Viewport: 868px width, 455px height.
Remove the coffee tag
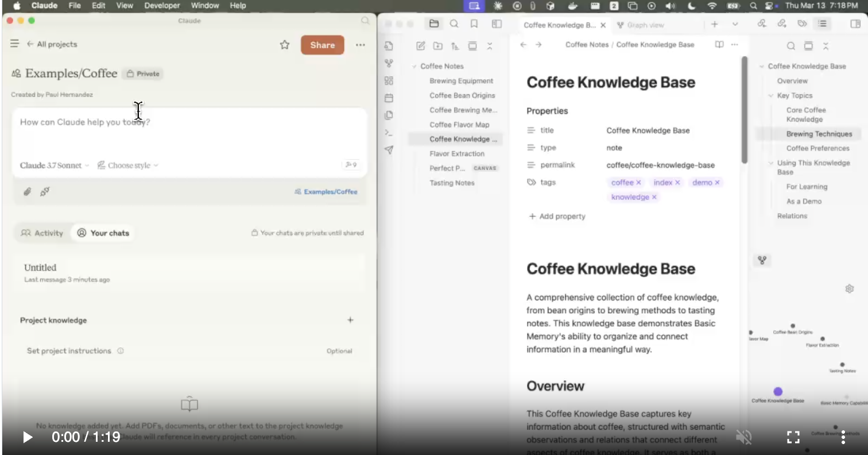point(638,183)
